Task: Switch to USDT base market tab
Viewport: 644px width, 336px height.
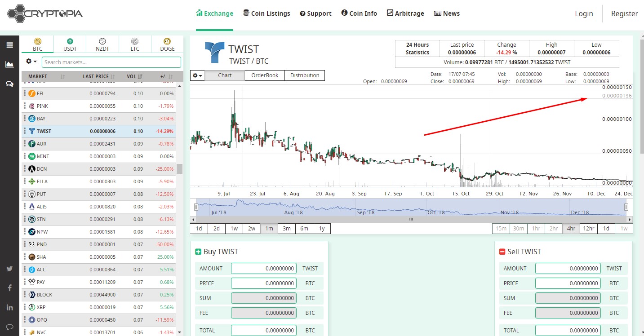Action: (70, 44)
